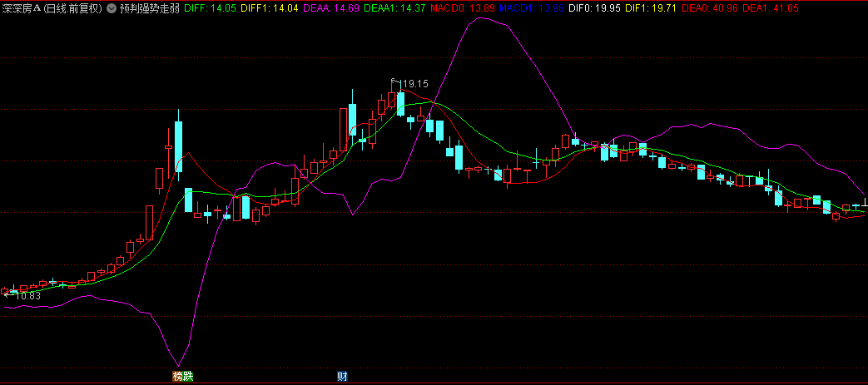This screenshot has width=868, height=385.
Task: Select the DIF1: 19.71 readout
Action: 651,9
